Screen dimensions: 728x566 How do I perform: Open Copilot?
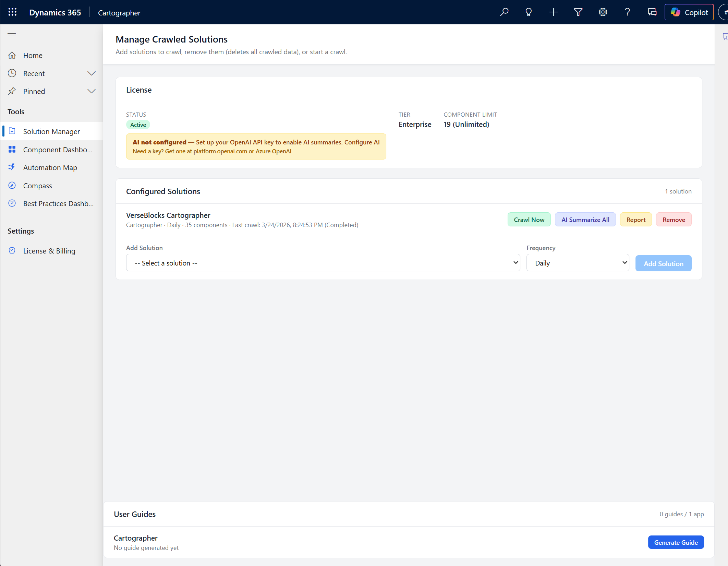(689, 12)
